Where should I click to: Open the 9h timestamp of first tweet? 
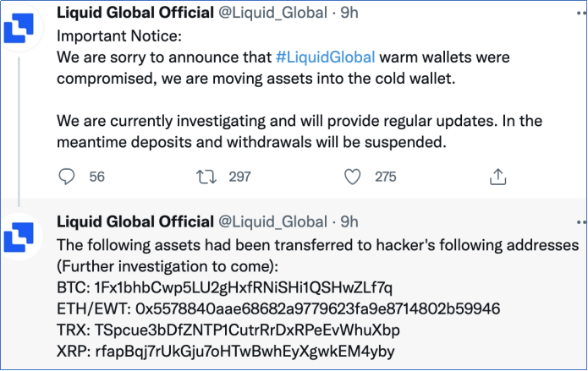(349, 13)
